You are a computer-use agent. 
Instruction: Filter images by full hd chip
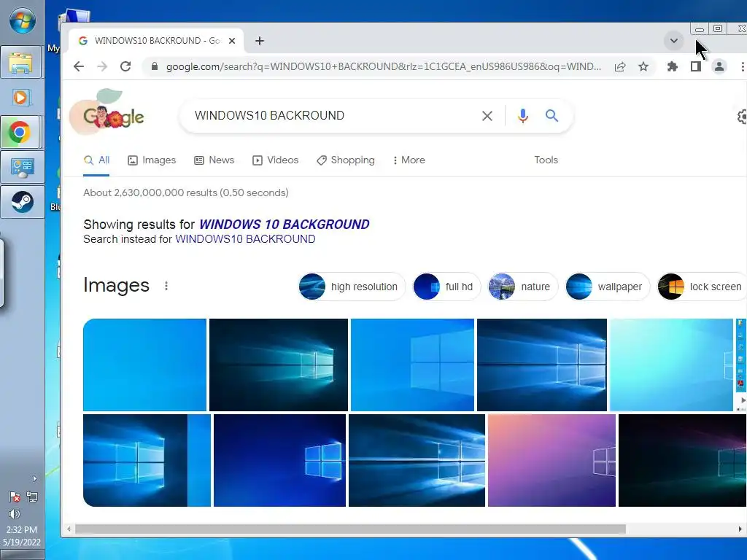[x=446, y=287]
